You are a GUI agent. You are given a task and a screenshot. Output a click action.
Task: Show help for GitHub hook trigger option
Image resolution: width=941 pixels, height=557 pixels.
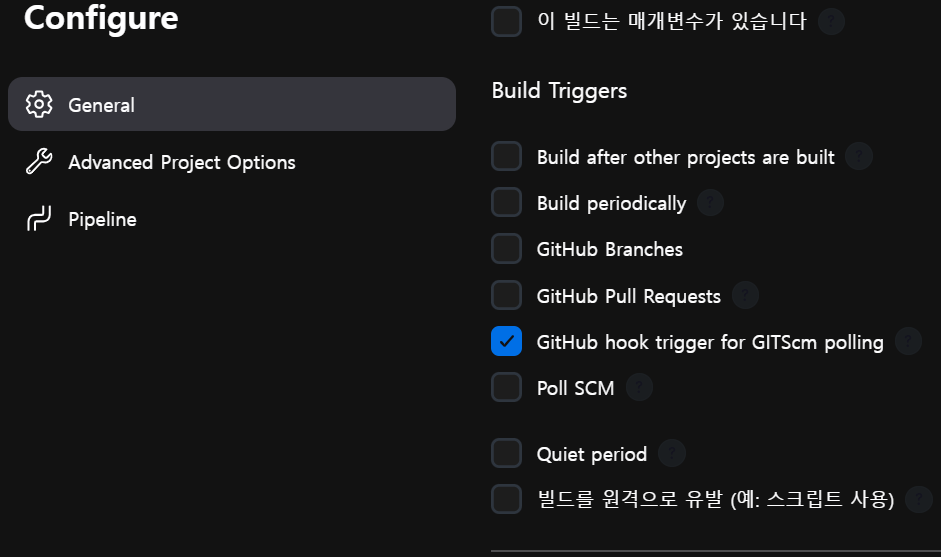(908, 342)
